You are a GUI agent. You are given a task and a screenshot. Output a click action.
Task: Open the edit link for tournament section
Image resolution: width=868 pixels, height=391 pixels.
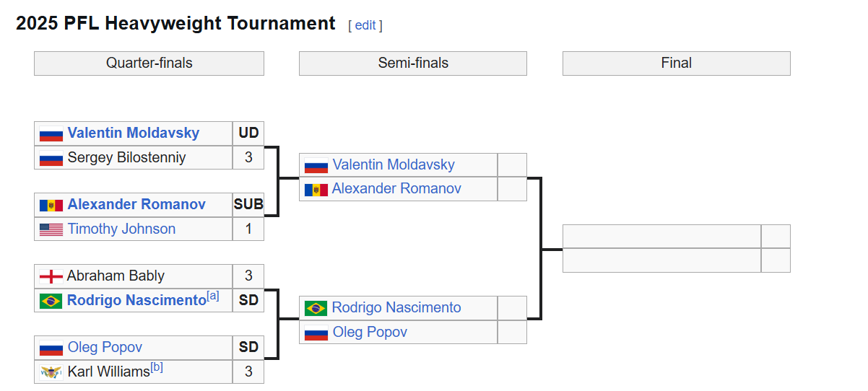(365, 25)
